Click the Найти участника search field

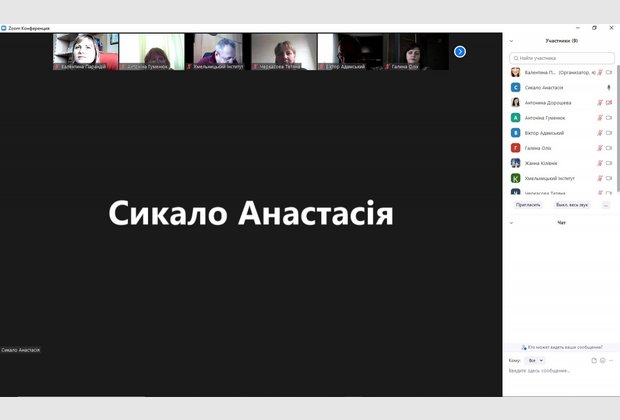[x=562, y=58]
